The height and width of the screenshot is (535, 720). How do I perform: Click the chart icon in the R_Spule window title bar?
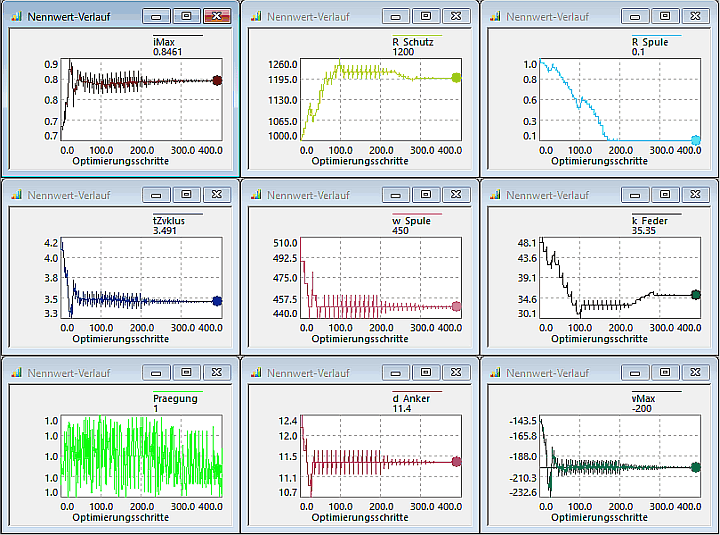tap(495, 17)
